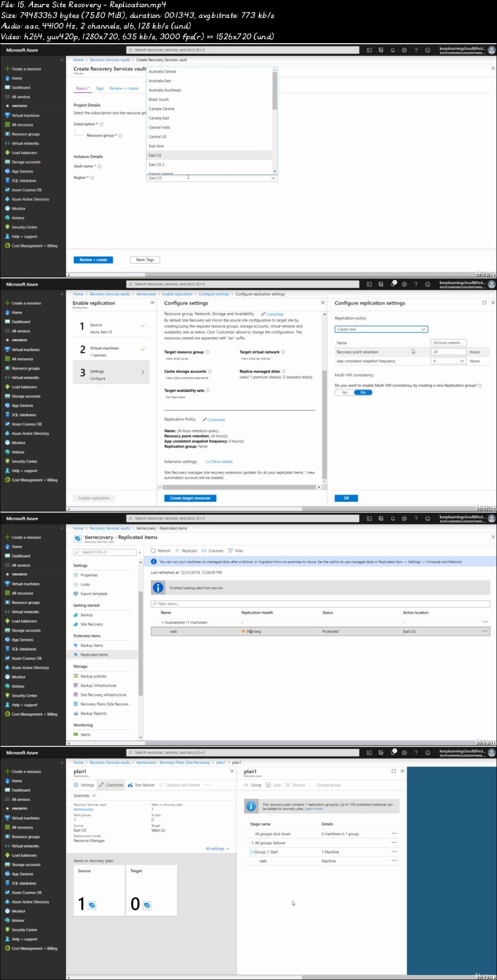Open SQL databases in Replicated items frame sidebar
497x980 pixels.
pos(24,649)
